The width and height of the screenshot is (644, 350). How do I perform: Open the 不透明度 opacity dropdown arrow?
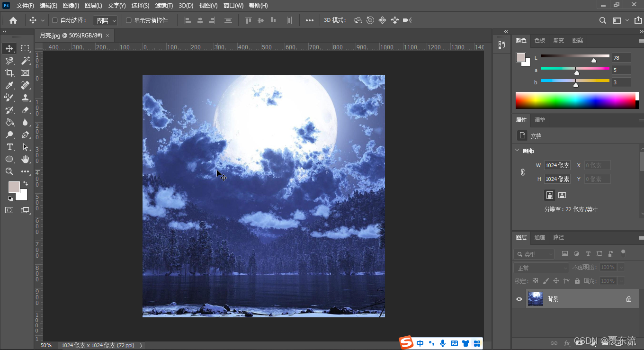(x=621, y=268)
